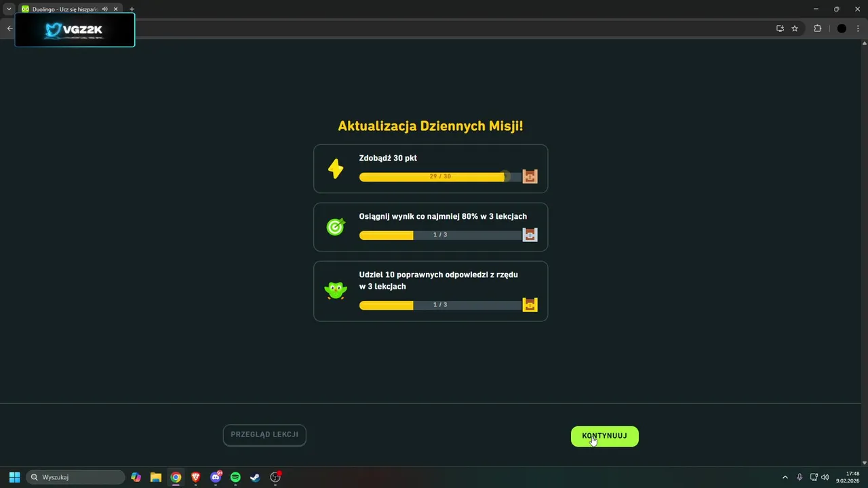Open the clock showing 17:48
The width and height of the screenshot is (868, 488).
click(x=848, y=477)
